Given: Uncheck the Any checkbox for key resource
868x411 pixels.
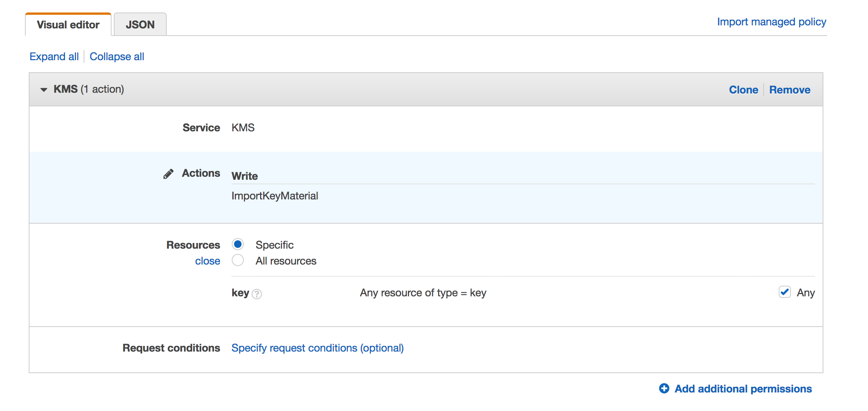Looking at the screenshot, I should [x=785, y=292].
